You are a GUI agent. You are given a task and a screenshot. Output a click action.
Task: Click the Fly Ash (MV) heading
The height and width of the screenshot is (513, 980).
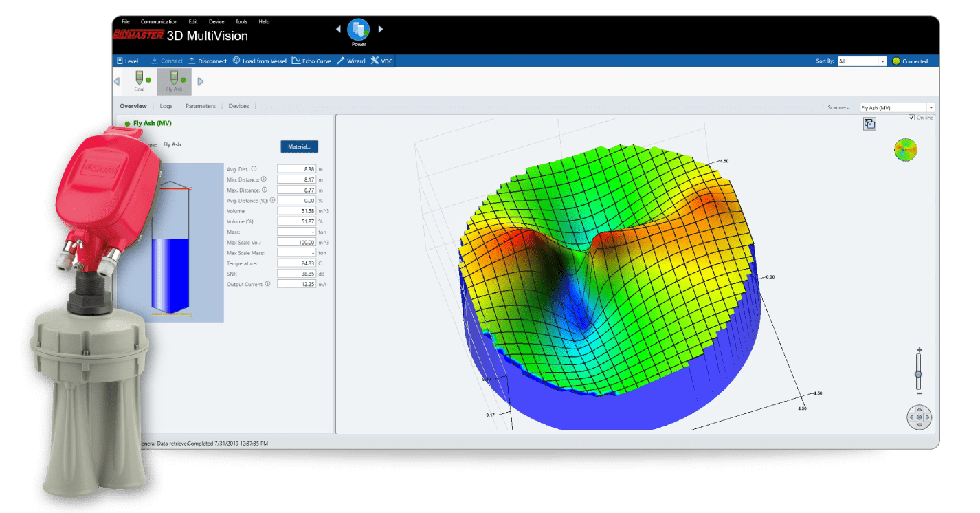pos(153,123)
